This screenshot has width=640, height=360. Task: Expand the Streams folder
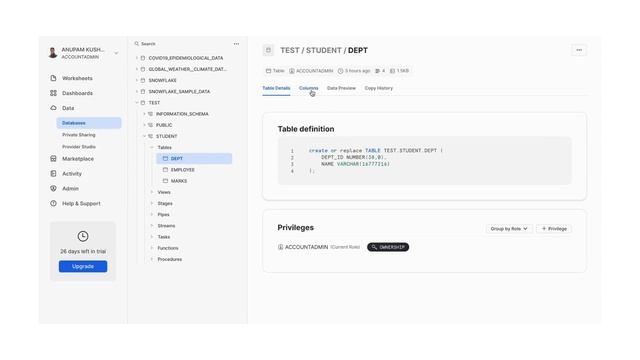click(151, 226)
